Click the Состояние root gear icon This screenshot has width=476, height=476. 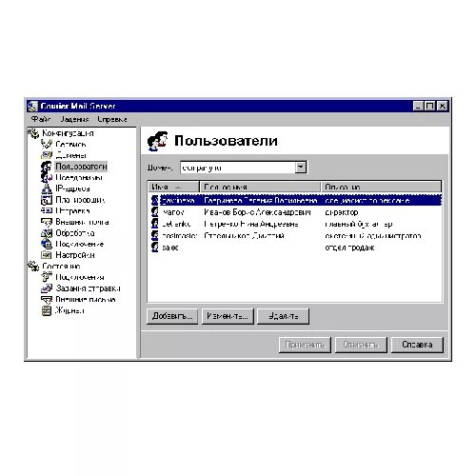(33, 266)
